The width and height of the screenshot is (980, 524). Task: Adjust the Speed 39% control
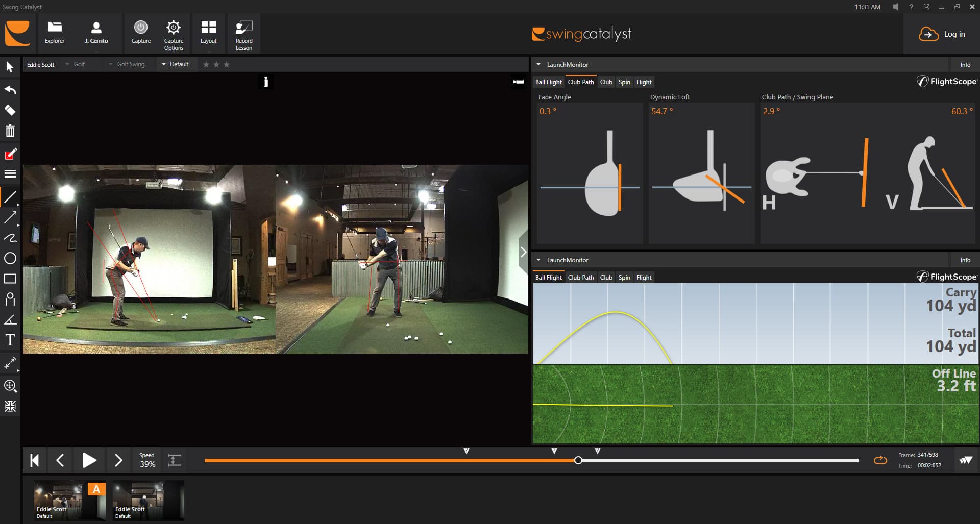click(147, 460)
